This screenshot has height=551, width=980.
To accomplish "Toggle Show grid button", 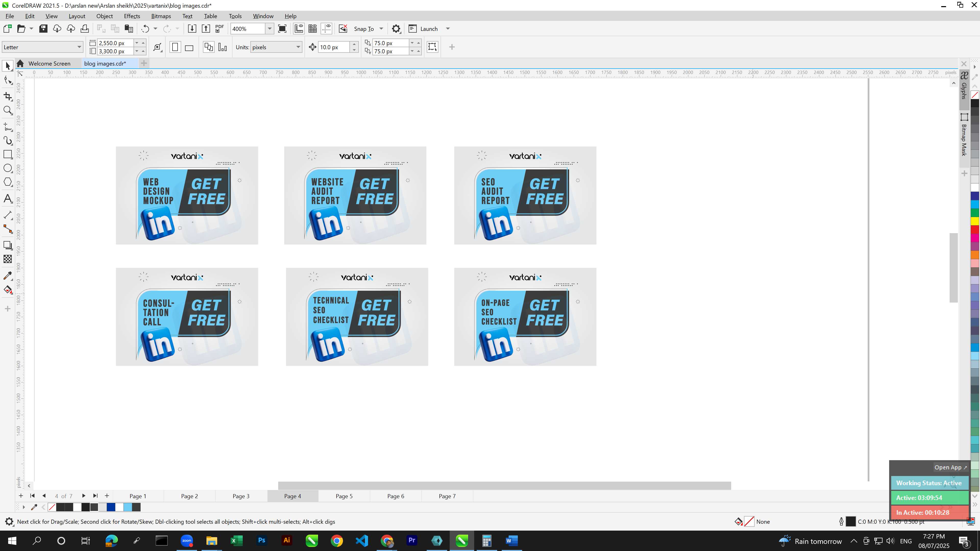I will (x=313, y=29).
